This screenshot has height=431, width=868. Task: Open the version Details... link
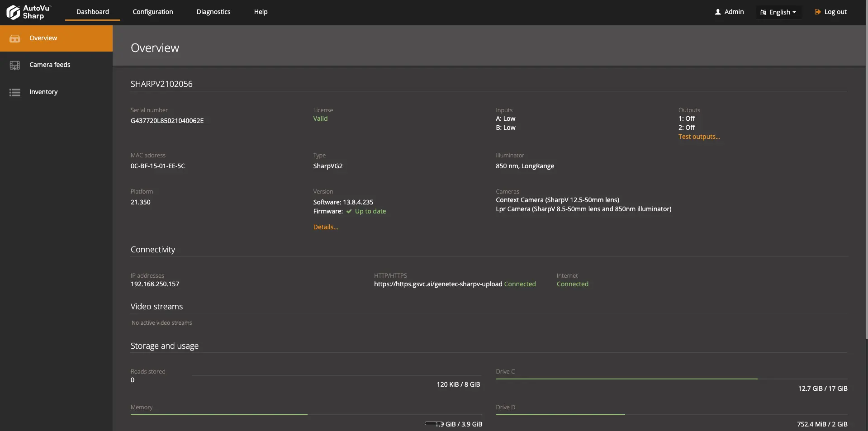point(326,227)
